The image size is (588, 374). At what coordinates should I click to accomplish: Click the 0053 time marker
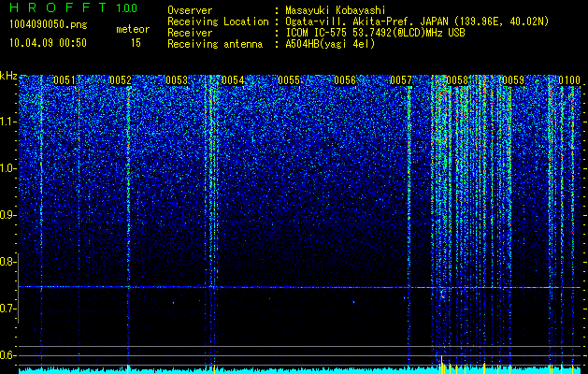(x=177, y=80)
